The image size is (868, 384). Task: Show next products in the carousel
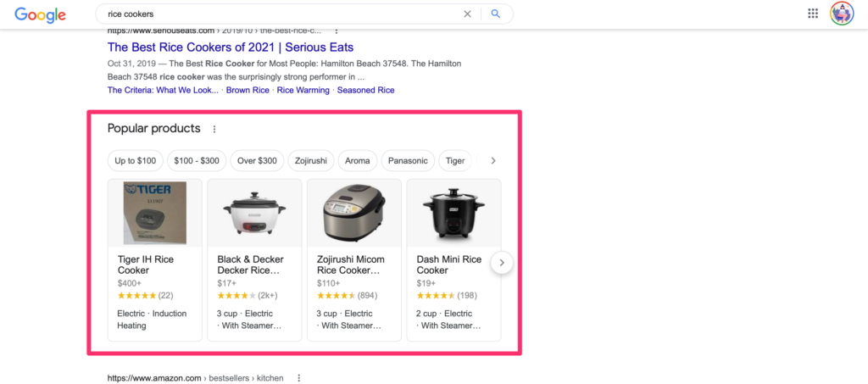pos(501,263)
